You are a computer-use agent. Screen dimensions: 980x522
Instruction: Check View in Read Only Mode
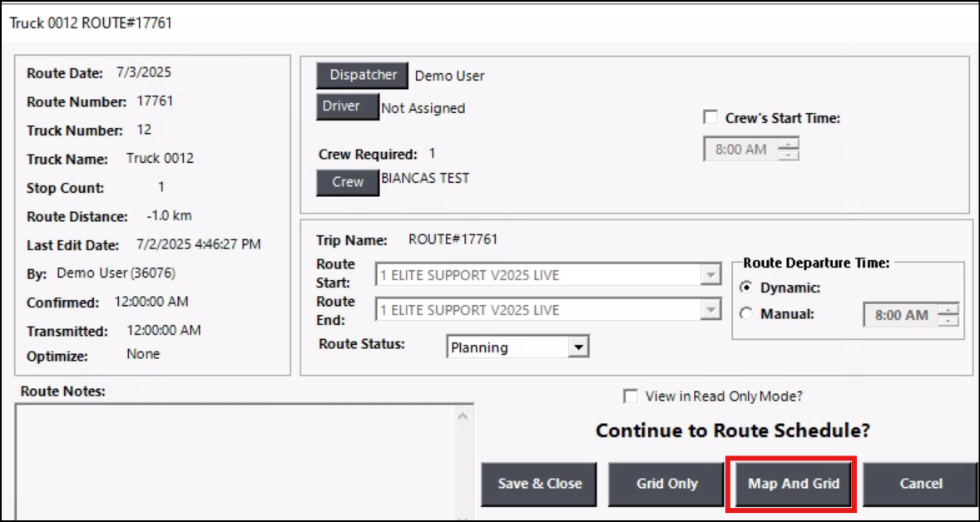click(x=631, y=396)
